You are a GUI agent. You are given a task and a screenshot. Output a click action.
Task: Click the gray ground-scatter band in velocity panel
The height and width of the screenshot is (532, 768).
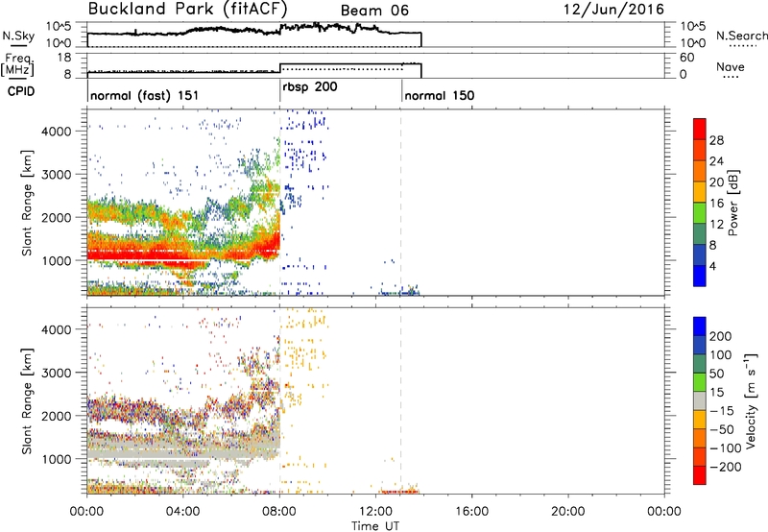pyautogui.click(x=181, y=449)
